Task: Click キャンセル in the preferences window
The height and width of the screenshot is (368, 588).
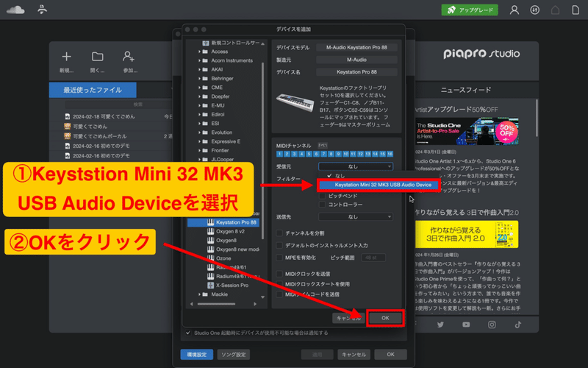Action: click(354, 355)
